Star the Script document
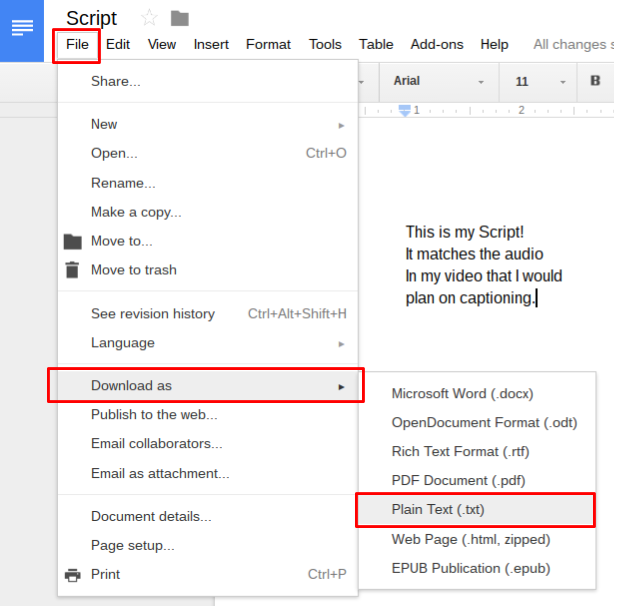 click(149, 18)
